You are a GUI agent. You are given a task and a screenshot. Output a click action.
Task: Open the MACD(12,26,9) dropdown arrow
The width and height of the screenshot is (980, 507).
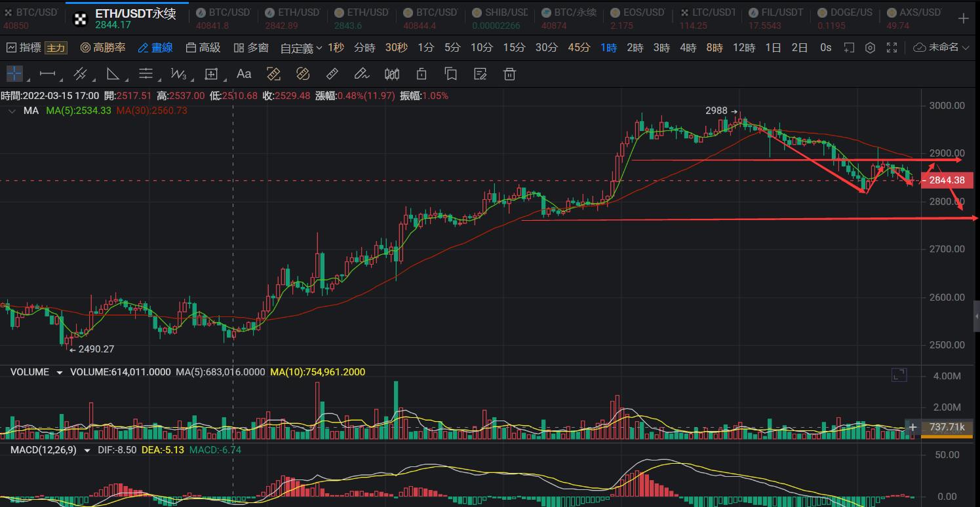87,451
